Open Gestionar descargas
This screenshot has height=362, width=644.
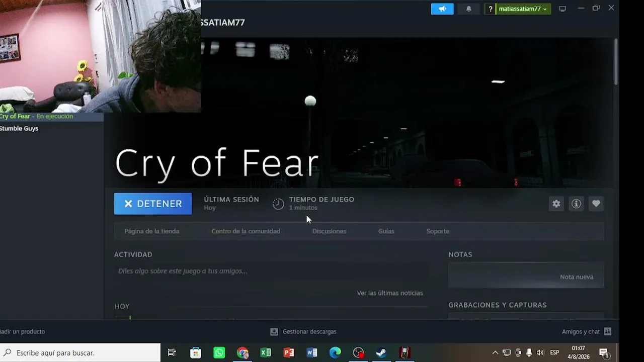click(x=309, y=332)
